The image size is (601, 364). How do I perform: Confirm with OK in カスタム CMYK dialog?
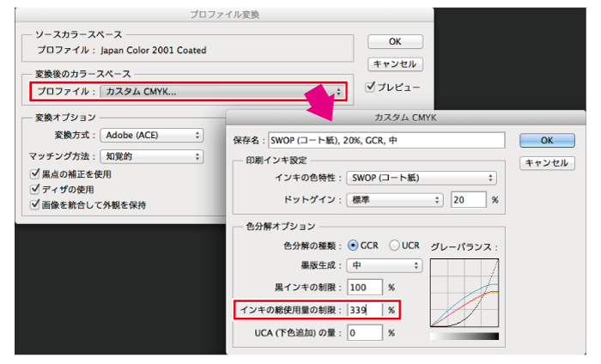(x=547, y=140)
